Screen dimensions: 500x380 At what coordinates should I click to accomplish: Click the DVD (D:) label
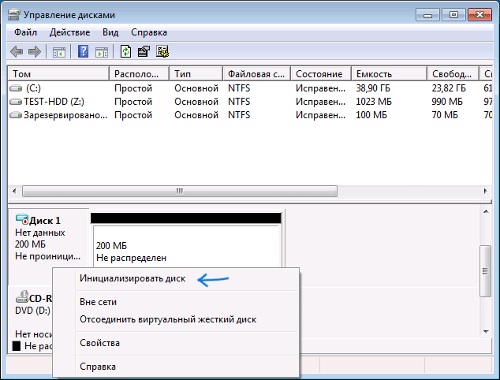[33, 311]
